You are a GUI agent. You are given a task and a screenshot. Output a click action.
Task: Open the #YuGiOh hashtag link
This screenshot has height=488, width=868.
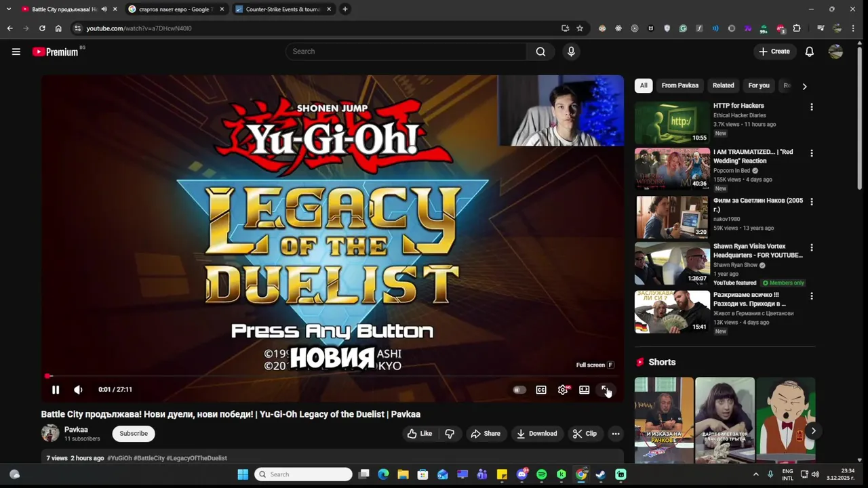tap(119, 458)
